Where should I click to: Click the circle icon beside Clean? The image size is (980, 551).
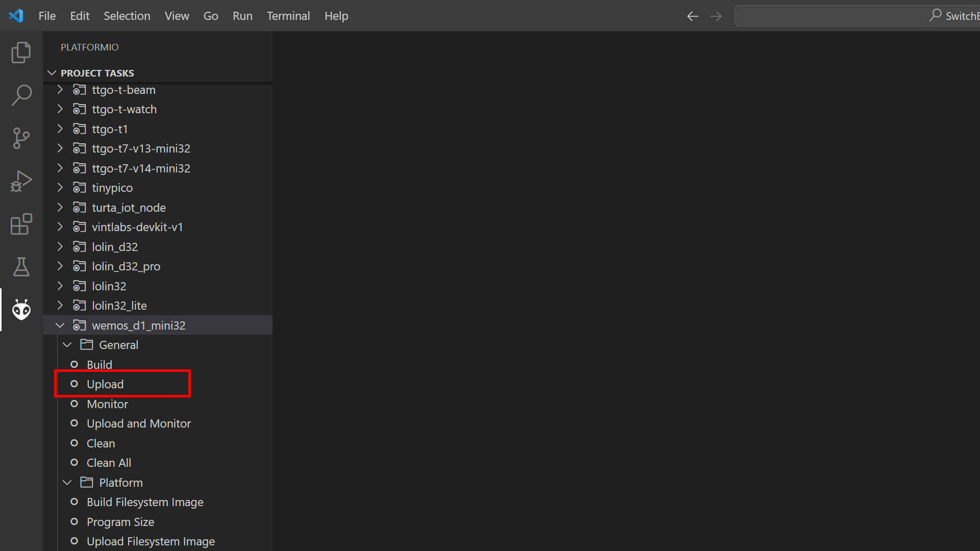(74, 443)
